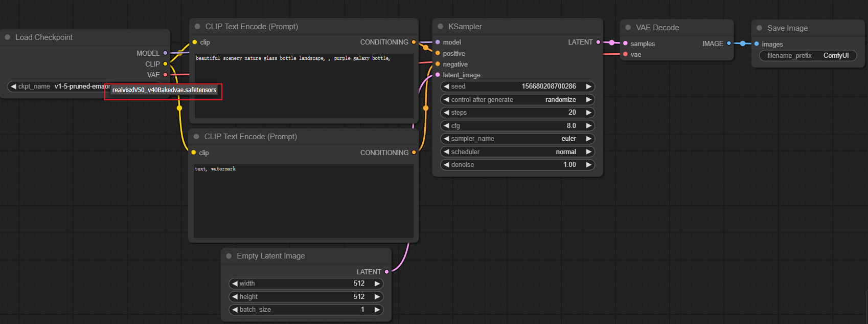Click the KSampler node collapse dot

[440, 27]
